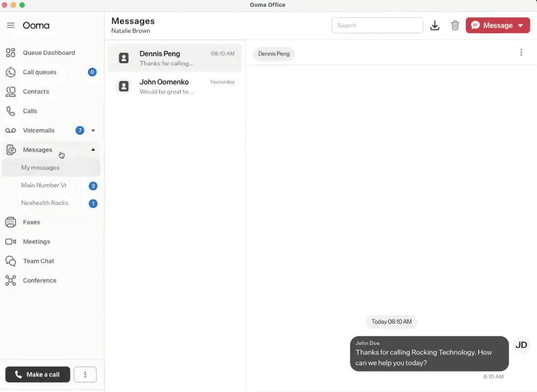Open the hamburger navigation menu
This screenshot has height=392, width=537.
[10, 25]
